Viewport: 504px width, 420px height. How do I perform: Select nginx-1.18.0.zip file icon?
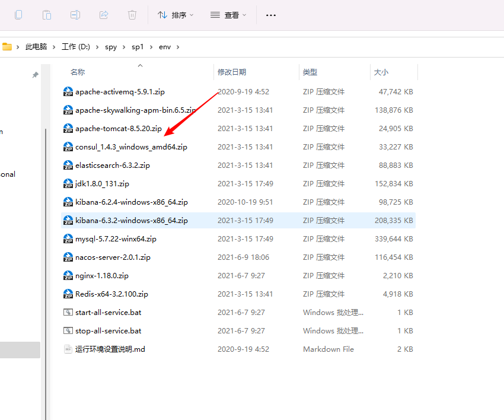coord(68,276)
